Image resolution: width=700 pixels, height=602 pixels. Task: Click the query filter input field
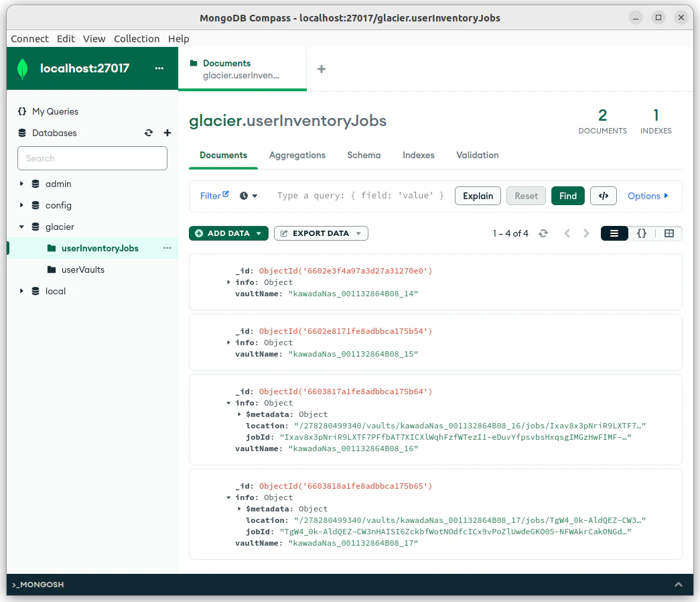[x=360, y=196]
